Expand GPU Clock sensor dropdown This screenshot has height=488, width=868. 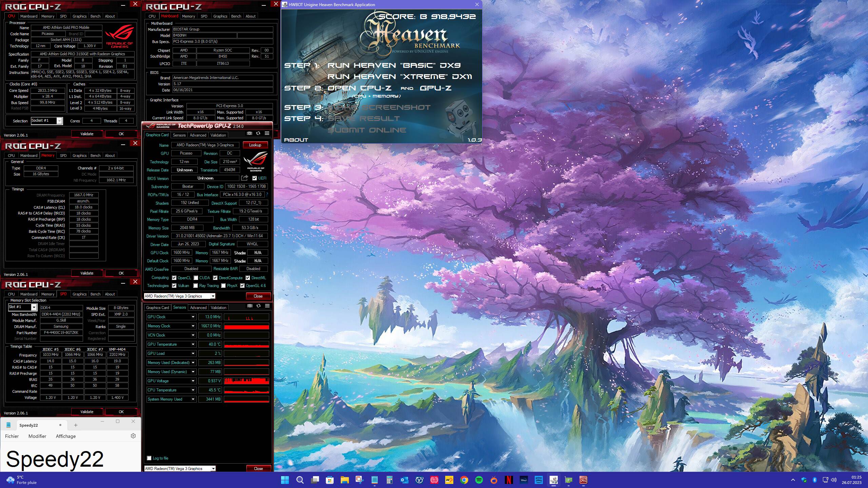pyautogui.click(x=193, y=317)
